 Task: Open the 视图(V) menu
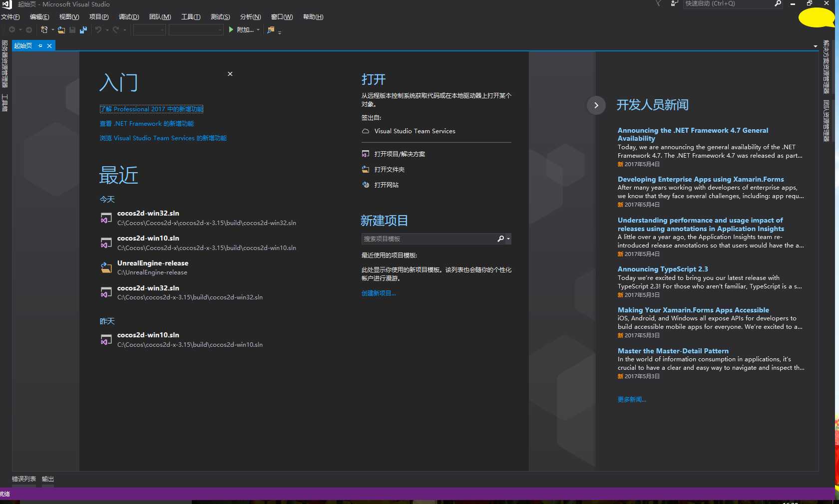tap(69, 17)
